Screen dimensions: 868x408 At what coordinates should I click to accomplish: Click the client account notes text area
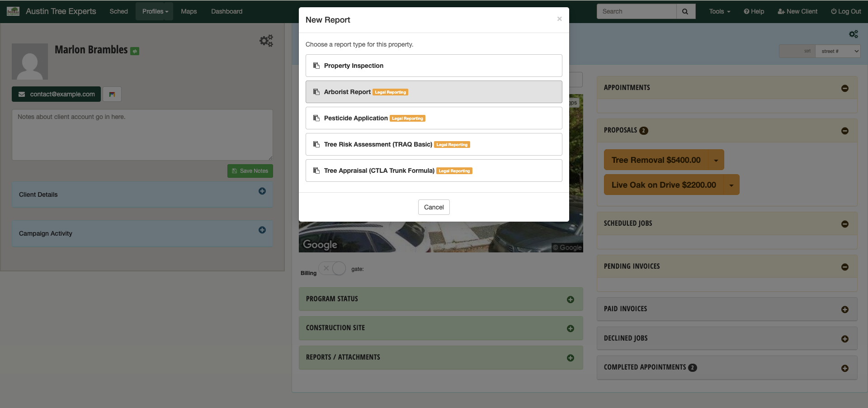coord(142,135)
